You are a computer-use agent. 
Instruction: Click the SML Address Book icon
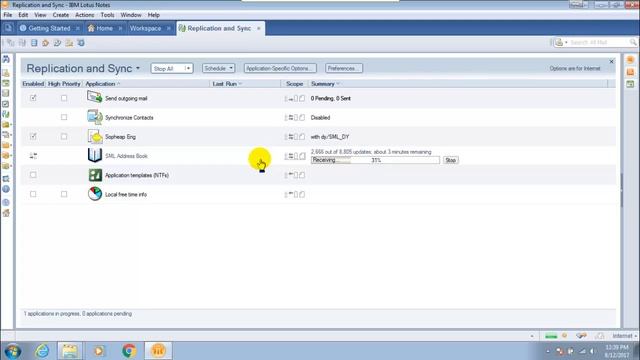[95, 156]
